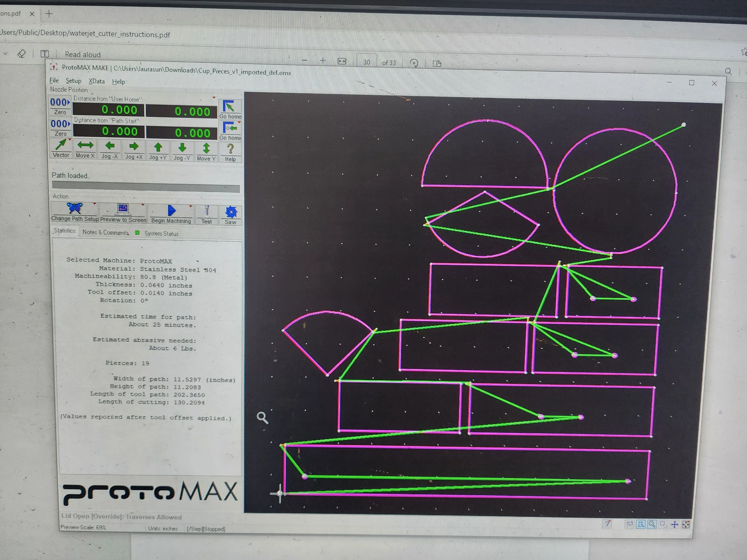Click Begin Machining button
This screenshot has height=560, width=747.
click(x=171, y=214)
